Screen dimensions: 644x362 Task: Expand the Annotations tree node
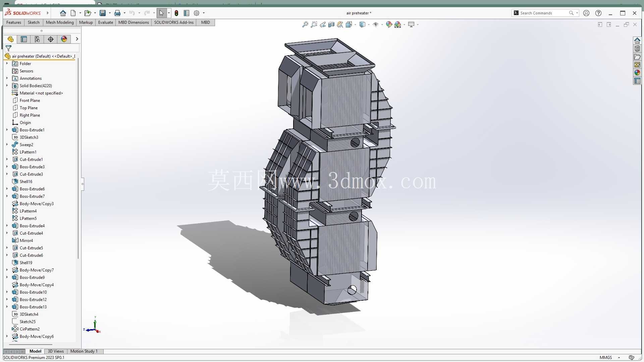(7, 78)
